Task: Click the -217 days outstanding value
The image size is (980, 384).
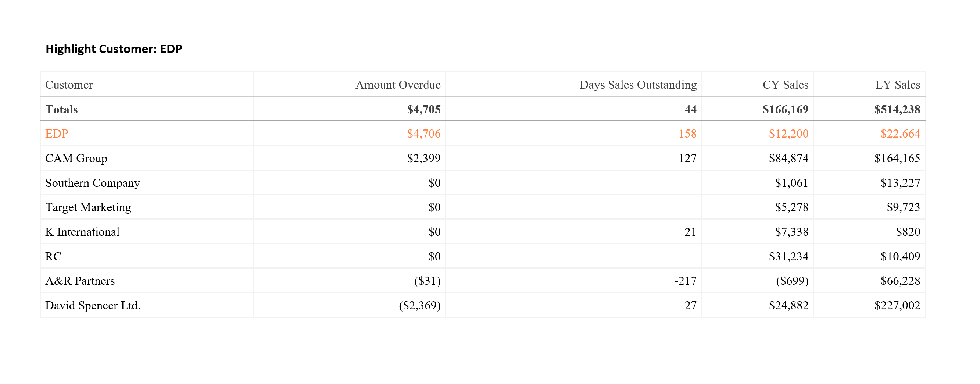Action: click(685, 281)
